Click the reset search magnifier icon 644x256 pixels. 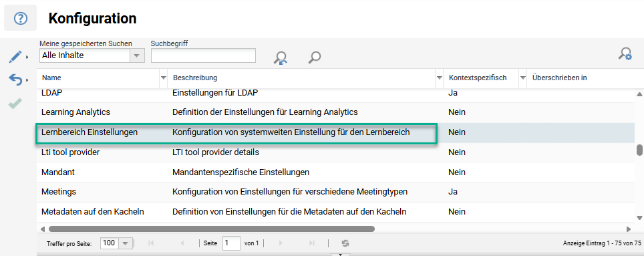point(281,57)
